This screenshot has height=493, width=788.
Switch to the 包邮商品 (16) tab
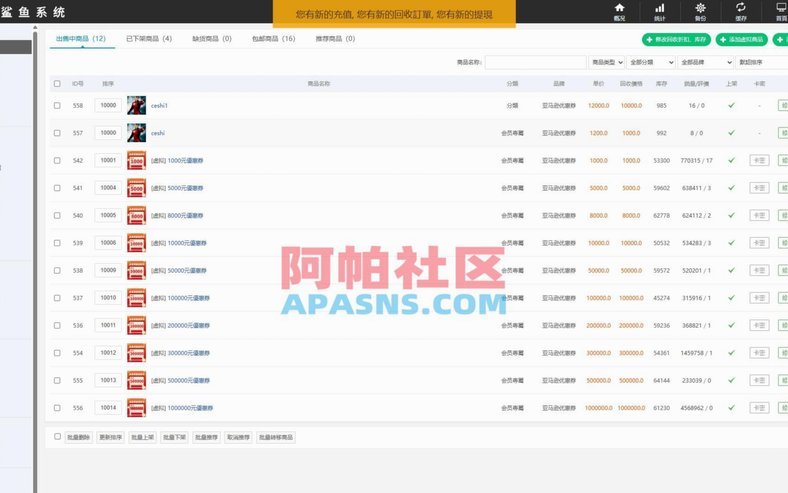(x=273, y=39)
